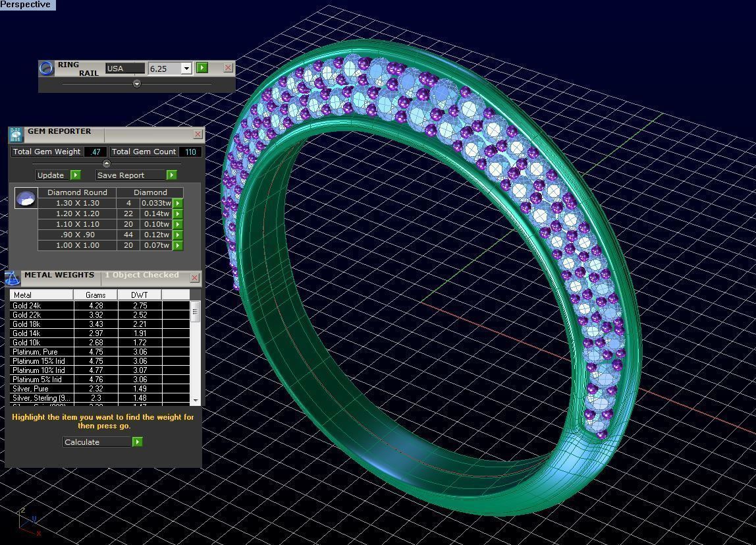
Task: Click the round diamond gem thumbnail
Action: [26, 198]
